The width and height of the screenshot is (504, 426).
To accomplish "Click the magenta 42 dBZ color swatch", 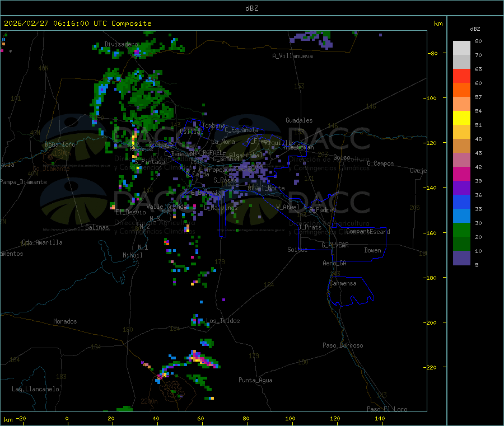I will 461,174.
